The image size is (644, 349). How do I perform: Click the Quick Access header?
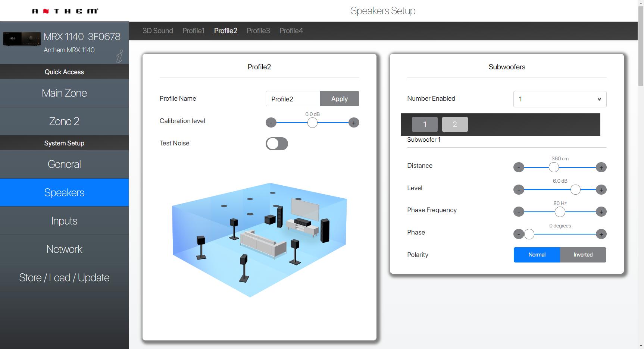pos(64,72)
